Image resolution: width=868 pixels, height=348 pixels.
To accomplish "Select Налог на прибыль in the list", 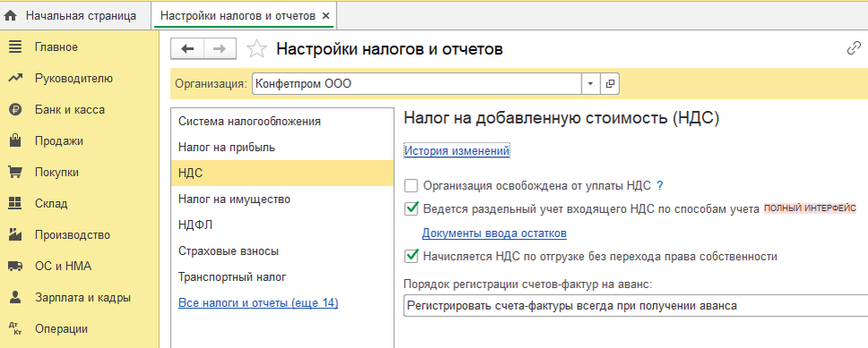I will pos(227,148).
